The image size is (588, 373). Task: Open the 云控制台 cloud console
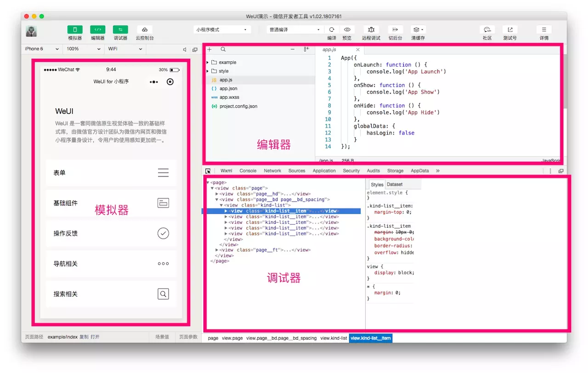145,29
